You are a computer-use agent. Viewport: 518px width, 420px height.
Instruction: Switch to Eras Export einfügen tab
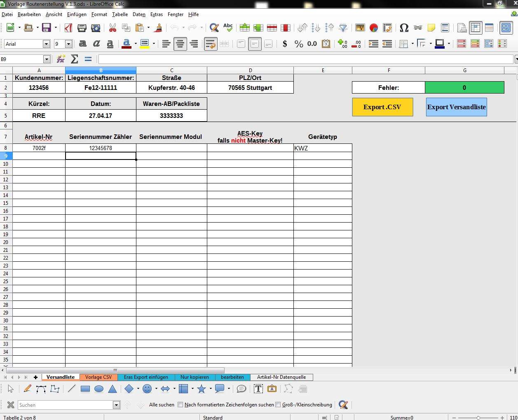pos(146,377)
